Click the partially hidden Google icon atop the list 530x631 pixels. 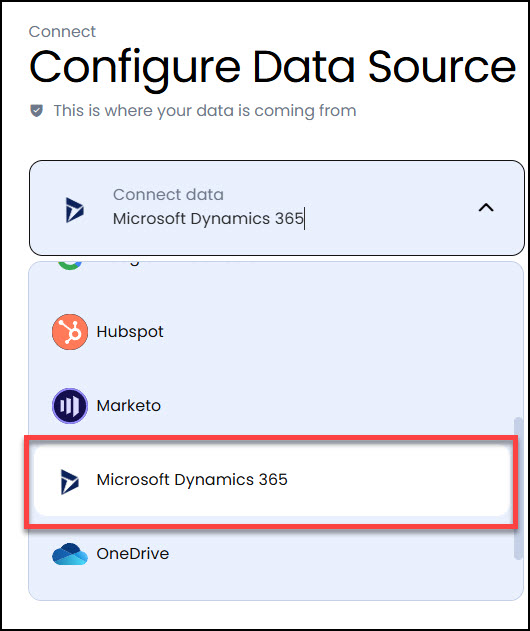click(x=70, y=265)
